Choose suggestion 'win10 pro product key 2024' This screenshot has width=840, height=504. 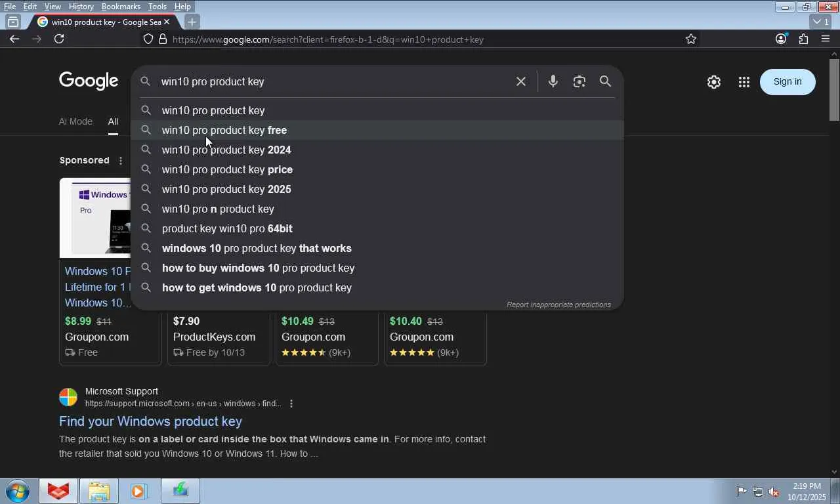[x=377, y=150]
